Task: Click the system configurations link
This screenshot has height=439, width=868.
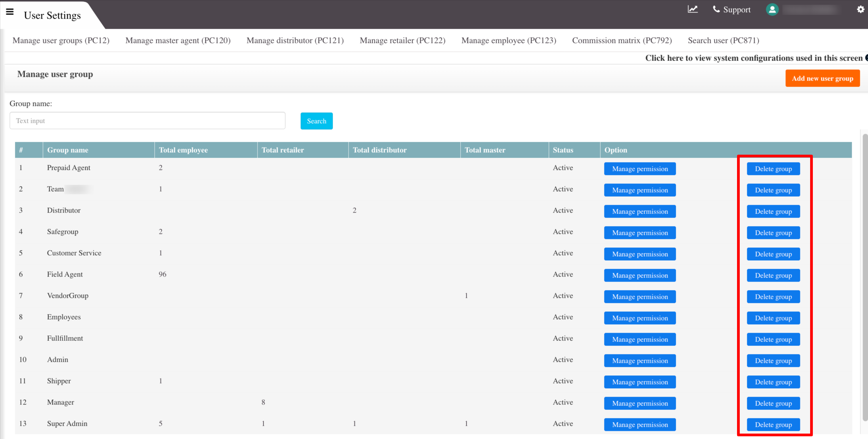Action: click(754, 58)
